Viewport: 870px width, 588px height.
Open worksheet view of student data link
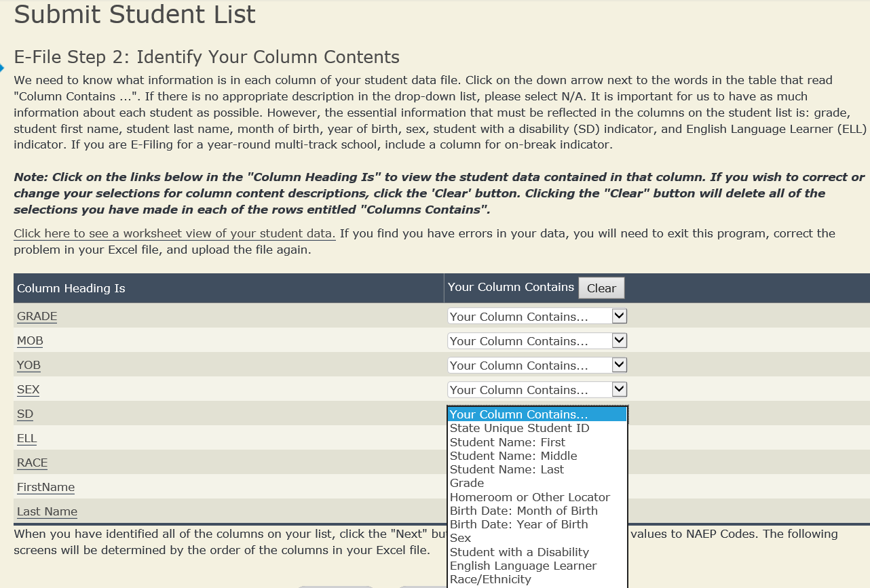tap(174, 233)
